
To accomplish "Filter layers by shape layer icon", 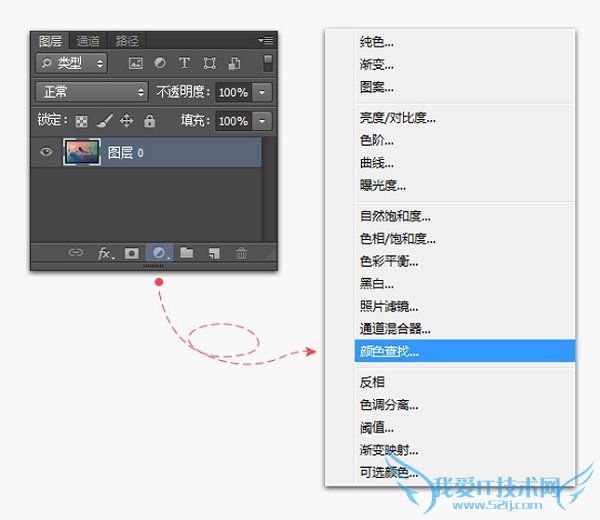I will point(209,63).
